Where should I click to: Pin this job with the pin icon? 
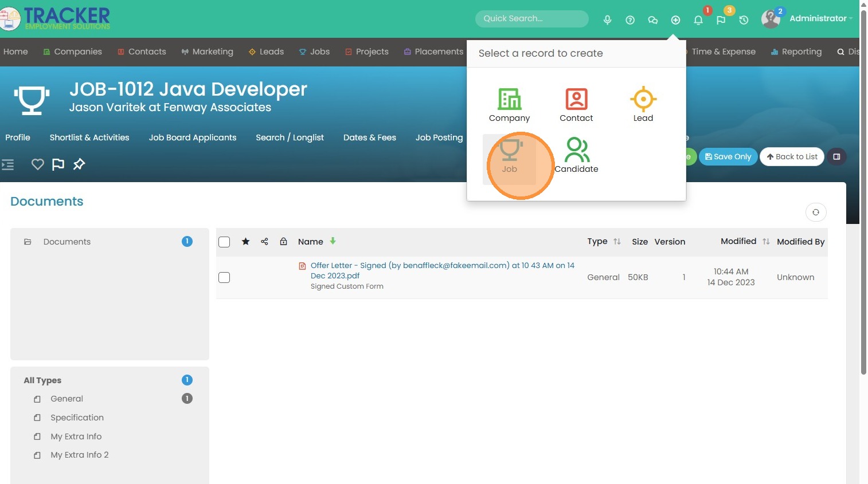coord(79,164)
